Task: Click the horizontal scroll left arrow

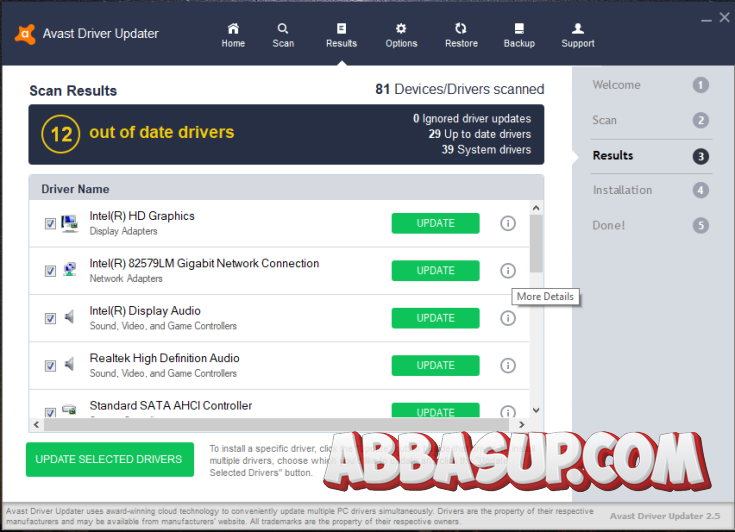Action: pos(37,425)
